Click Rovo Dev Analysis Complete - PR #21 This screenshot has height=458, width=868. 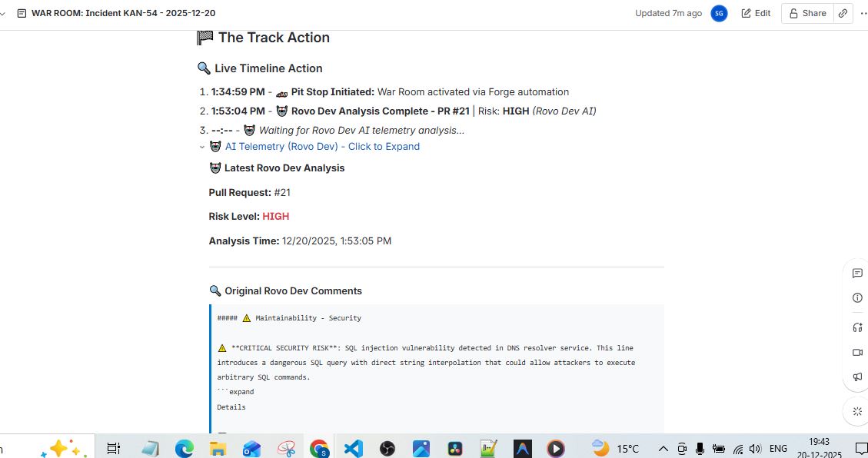click(381, 111)
